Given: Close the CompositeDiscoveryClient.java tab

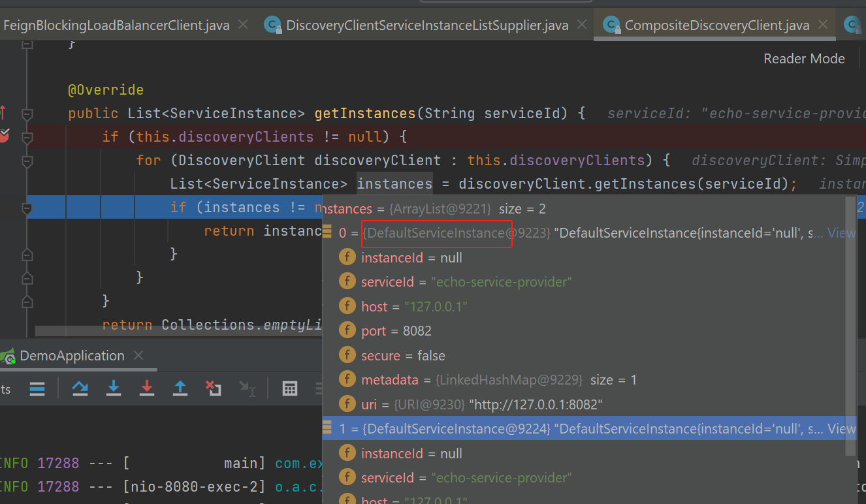Looking at the screenshot, I should click(x=823, y=25).
